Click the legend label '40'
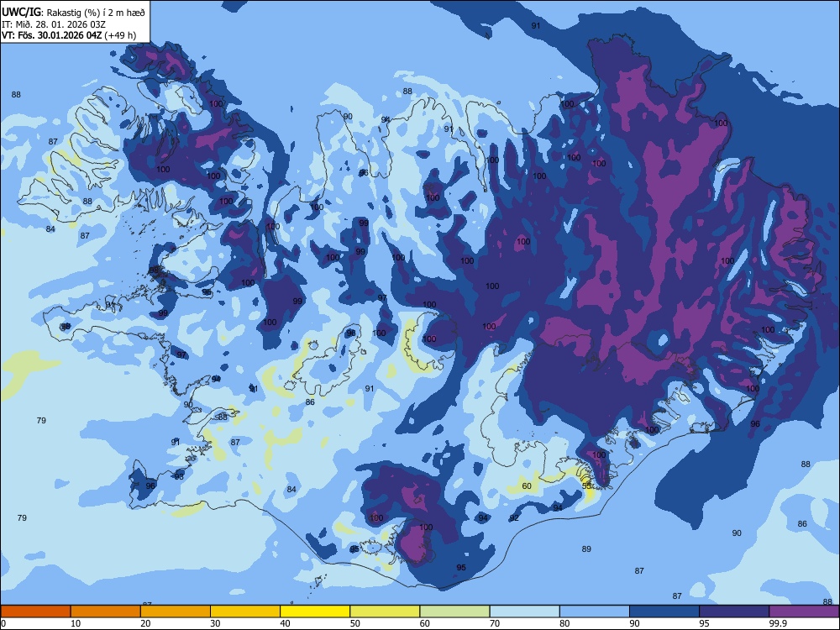Viewport: 840px width, 630px height. [x=285, y=623]
